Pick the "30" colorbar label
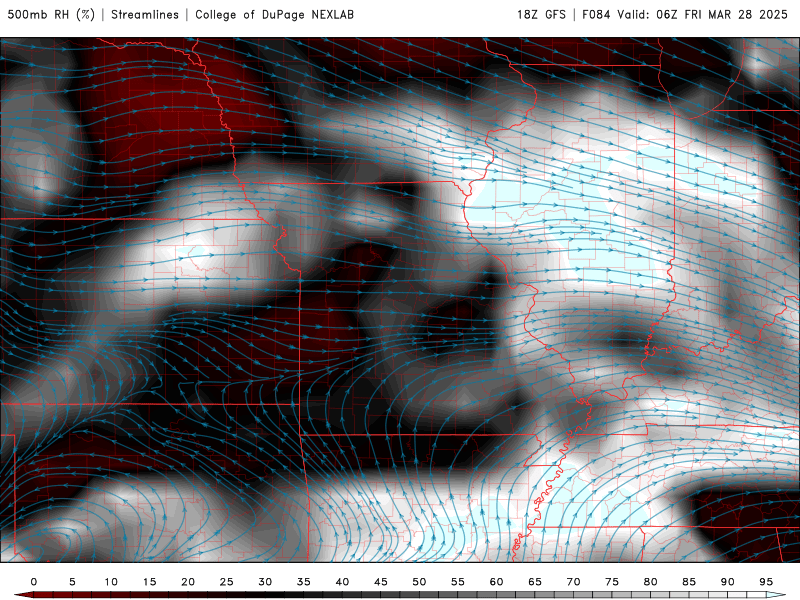Image resolution: width=800 pixels, height=600 pixels. coord(265,582)
